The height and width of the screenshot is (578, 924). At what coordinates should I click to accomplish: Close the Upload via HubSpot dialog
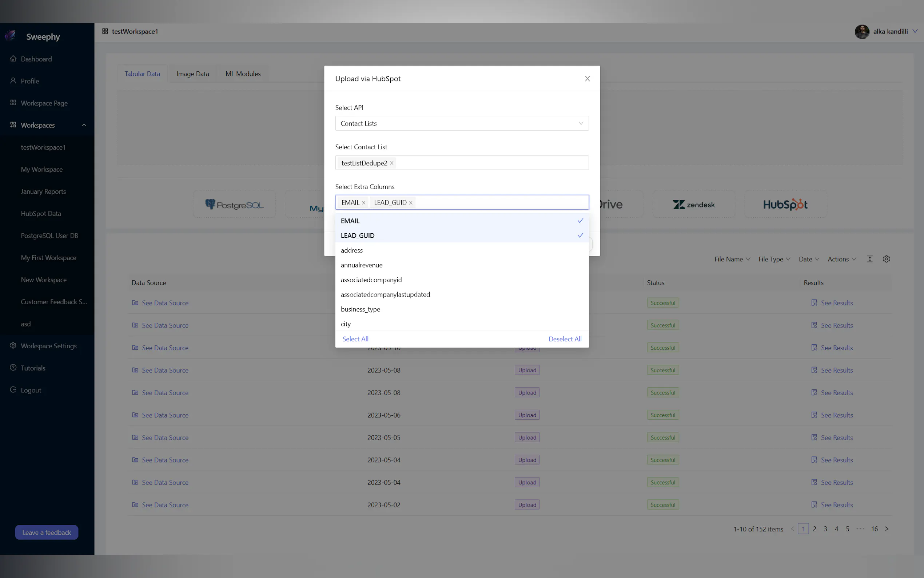(x=587, y=79)
